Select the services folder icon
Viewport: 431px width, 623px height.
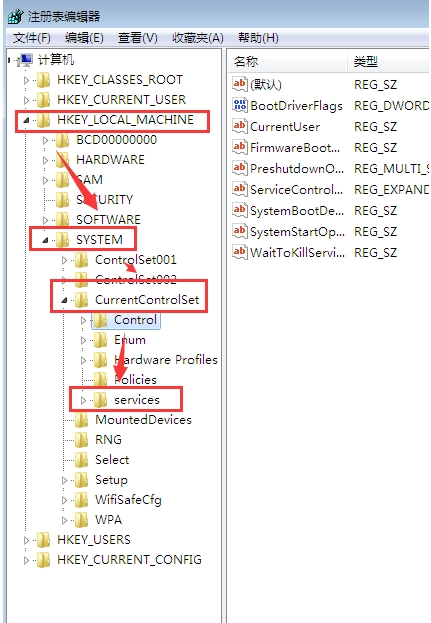[x=101, y=399]
